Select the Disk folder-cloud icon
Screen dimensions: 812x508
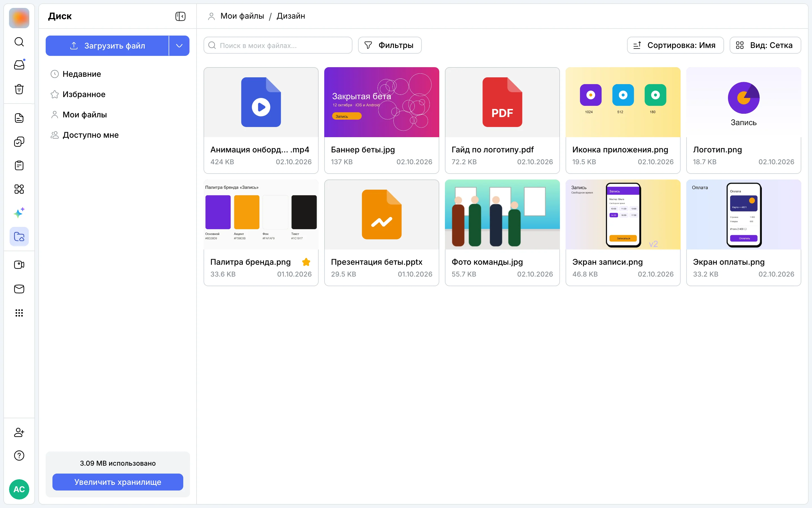coord(19,237)
